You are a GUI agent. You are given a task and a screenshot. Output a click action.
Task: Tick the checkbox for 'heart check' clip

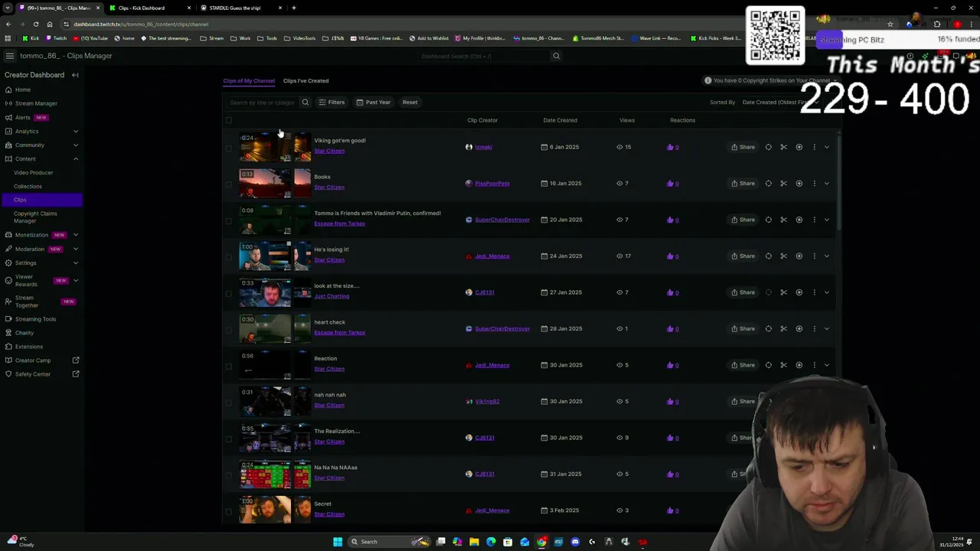click(x=228, y=330)
